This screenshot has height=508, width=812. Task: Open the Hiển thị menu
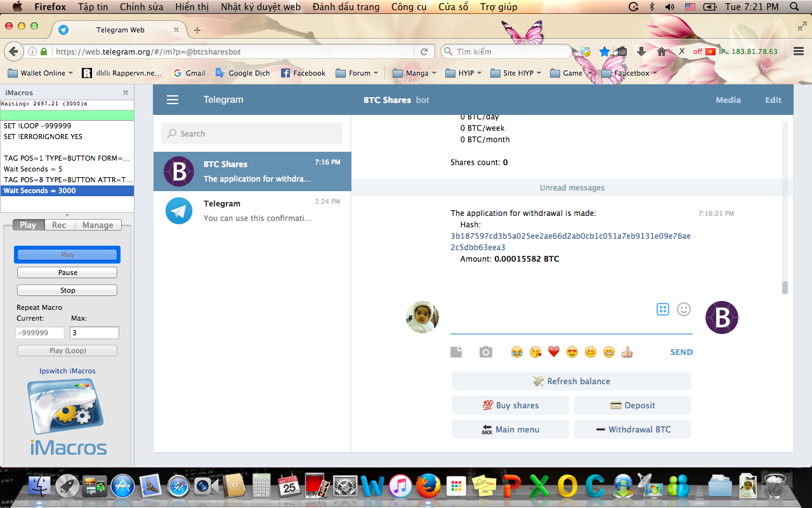click(192, 7)
